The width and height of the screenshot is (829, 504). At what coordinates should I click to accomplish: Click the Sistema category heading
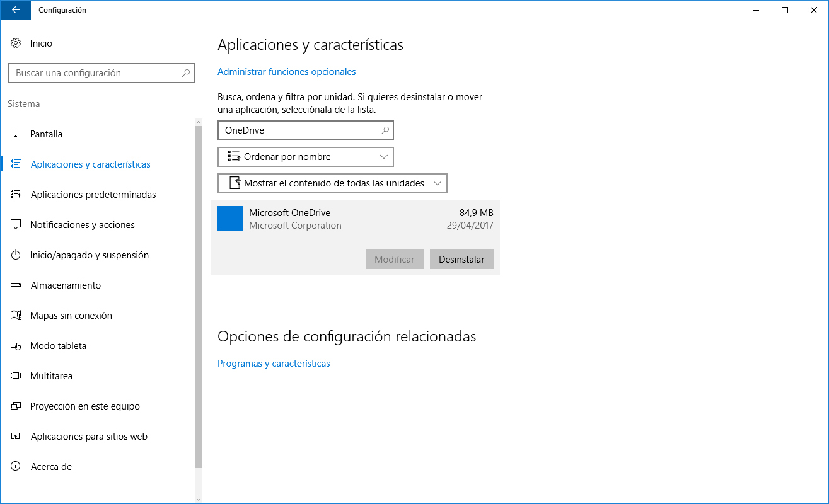pos(24,104)
